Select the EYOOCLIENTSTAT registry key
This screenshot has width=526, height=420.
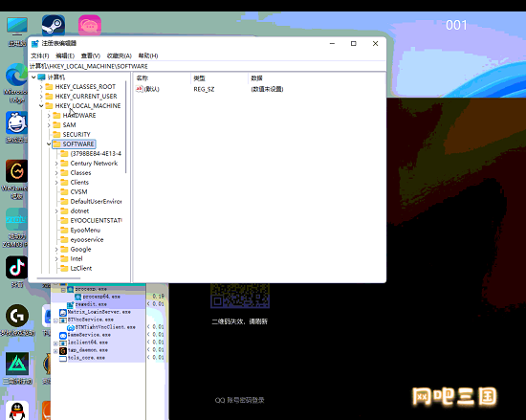coord(96,221)
